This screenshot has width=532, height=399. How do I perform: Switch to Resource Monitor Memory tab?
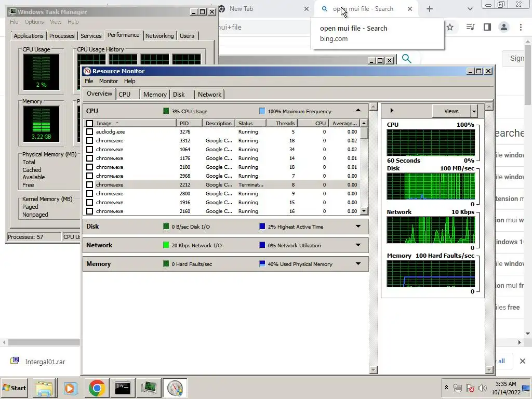click(155, 95)
